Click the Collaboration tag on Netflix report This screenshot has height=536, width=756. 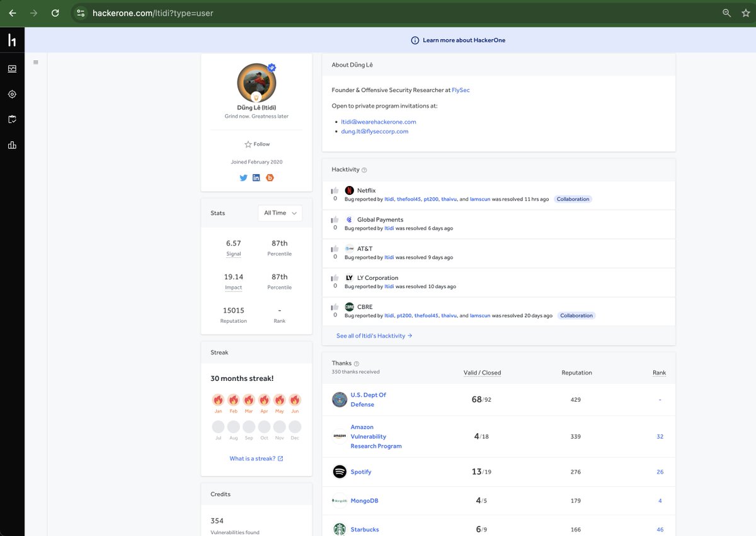[573, 199]
